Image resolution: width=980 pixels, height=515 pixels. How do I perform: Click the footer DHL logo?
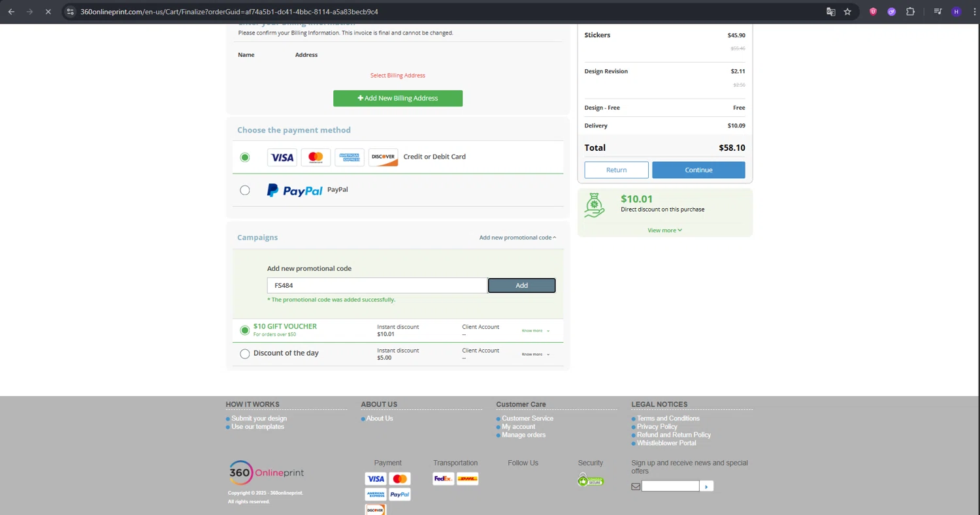pos(468,479)
